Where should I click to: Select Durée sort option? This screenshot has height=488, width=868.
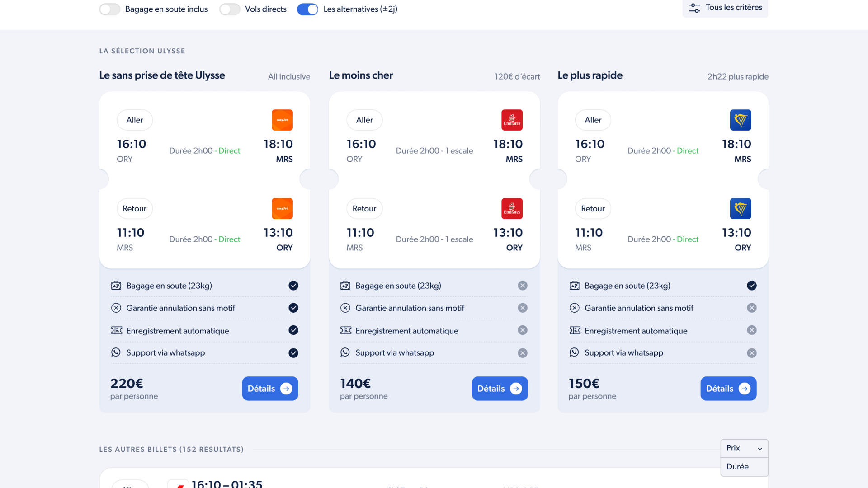(x=738, y=467)
